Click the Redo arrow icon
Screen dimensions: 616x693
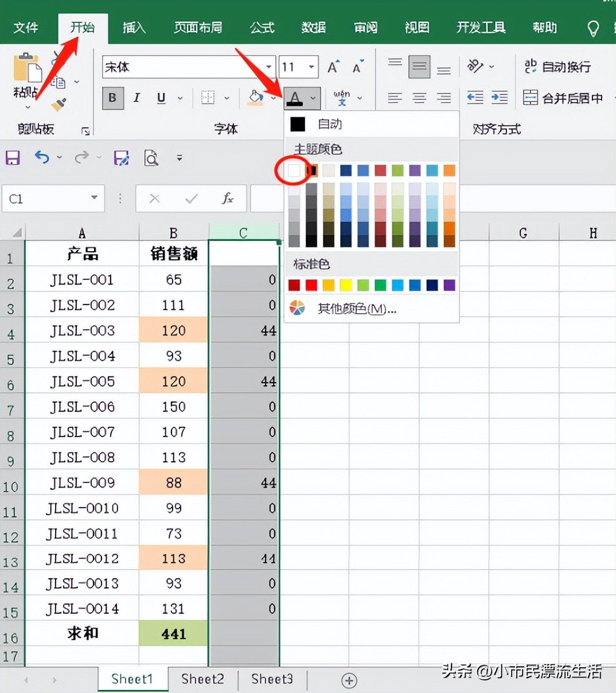pos(82,157)
